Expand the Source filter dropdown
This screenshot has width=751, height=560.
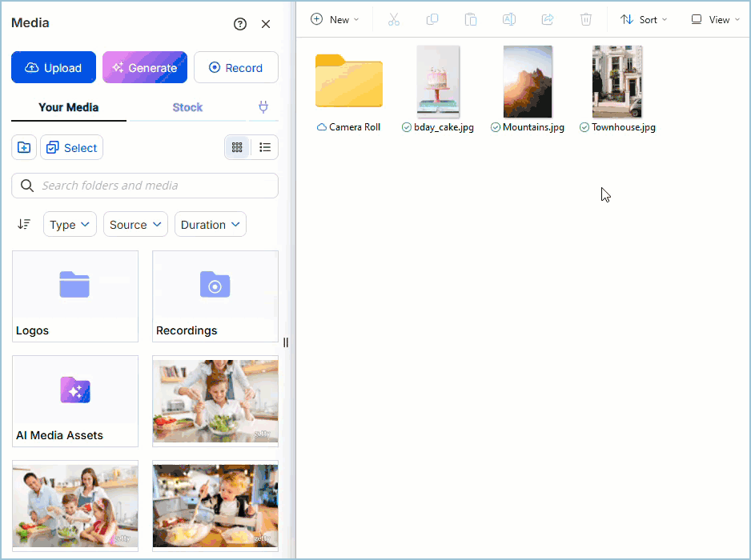click(135, 225)
